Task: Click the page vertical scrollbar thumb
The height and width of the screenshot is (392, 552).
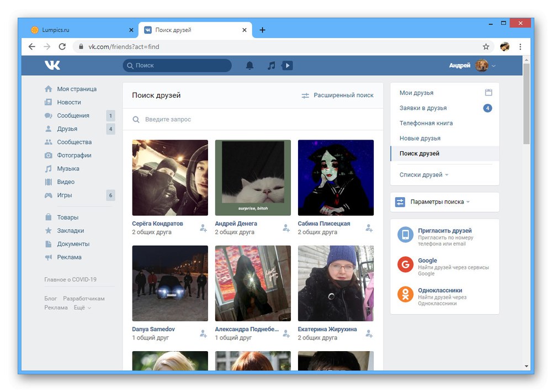Action: click(526, 104)
